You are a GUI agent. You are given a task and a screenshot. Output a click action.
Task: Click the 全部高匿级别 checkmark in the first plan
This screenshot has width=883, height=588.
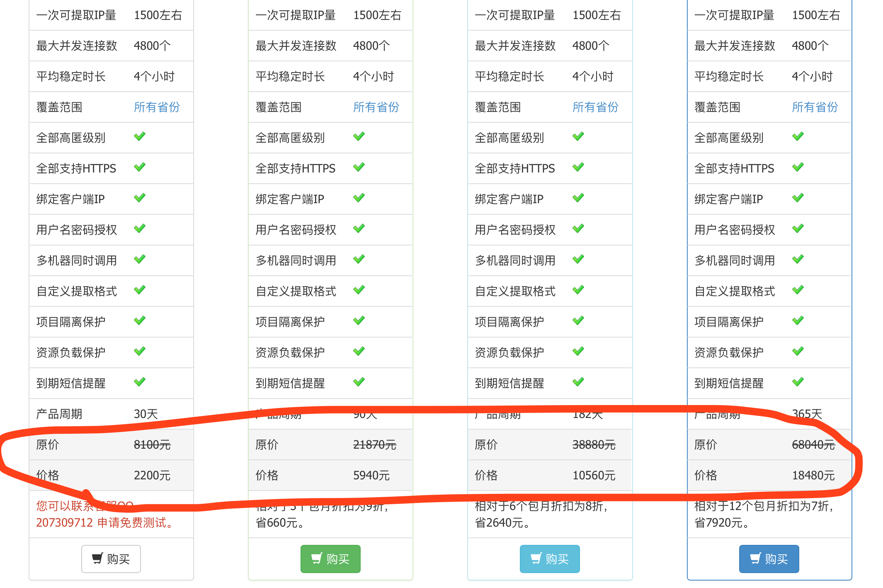pos(140,136)
